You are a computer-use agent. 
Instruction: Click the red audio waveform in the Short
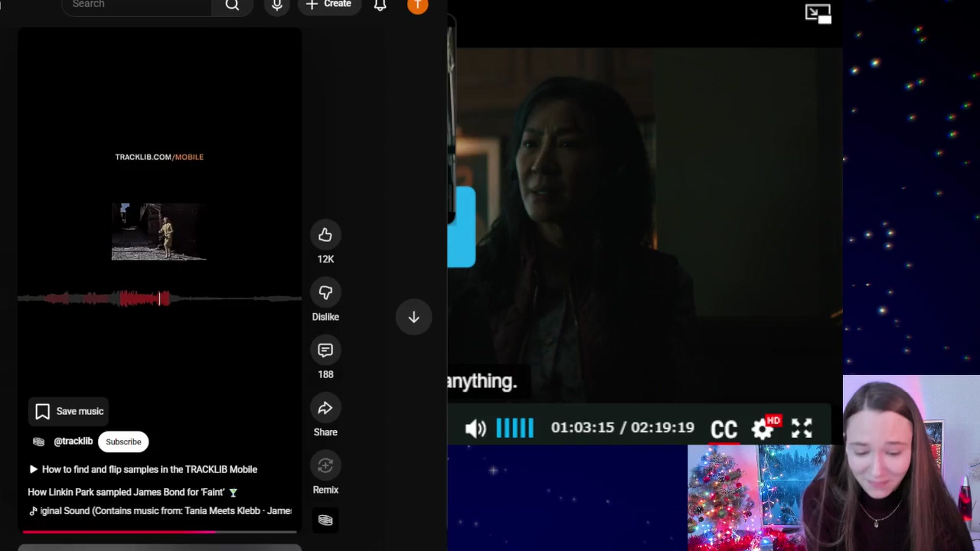pyautogui.click(x=160, y=298)
